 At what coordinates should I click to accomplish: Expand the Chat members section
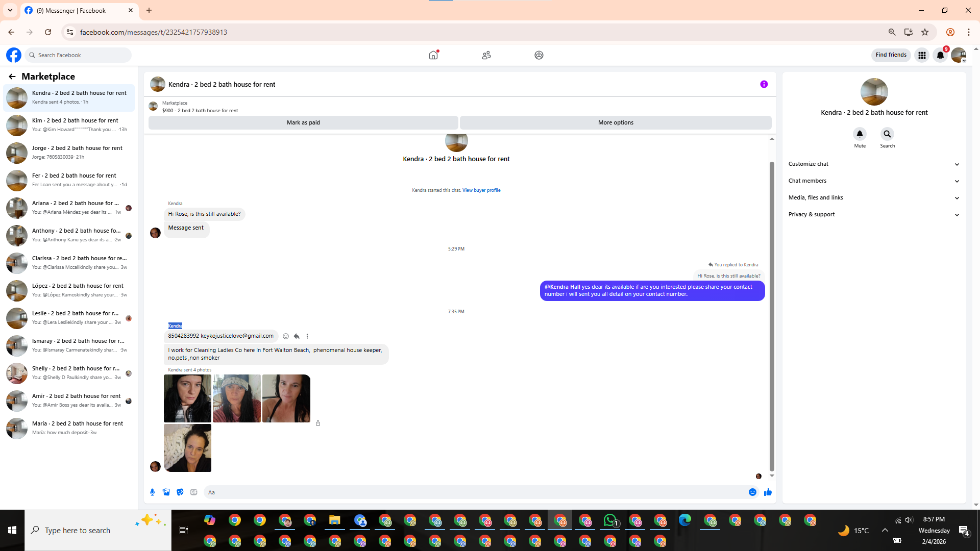[x=874, y=181]
